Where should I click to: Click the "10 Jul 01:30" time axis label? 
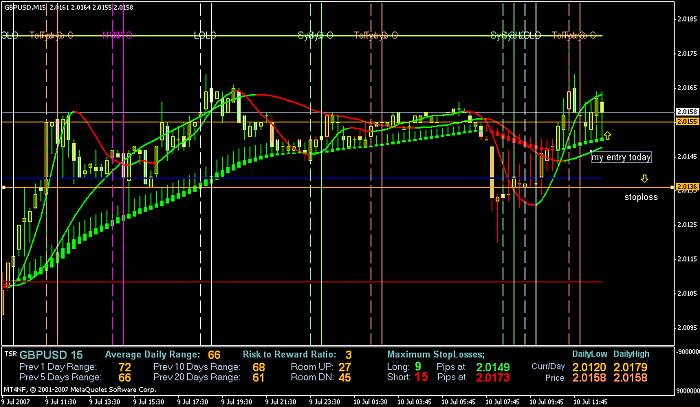(x=370, y=401)
